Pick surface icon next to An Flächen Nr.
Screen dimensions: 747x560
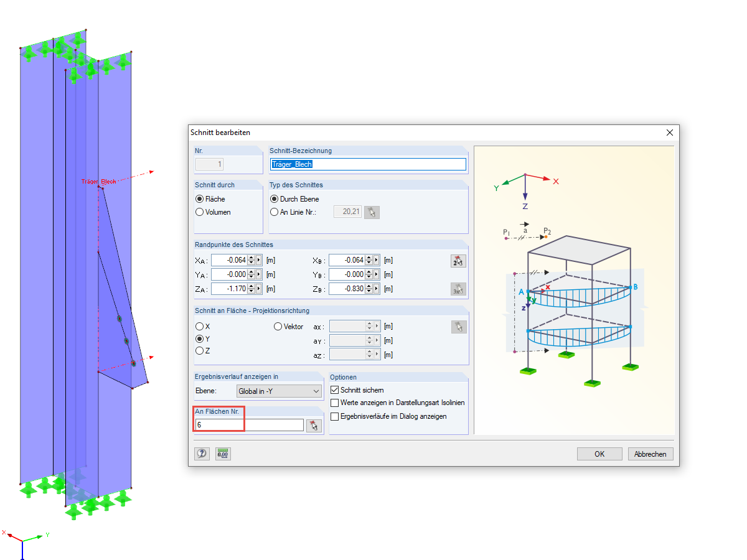[x=314, y=425]
